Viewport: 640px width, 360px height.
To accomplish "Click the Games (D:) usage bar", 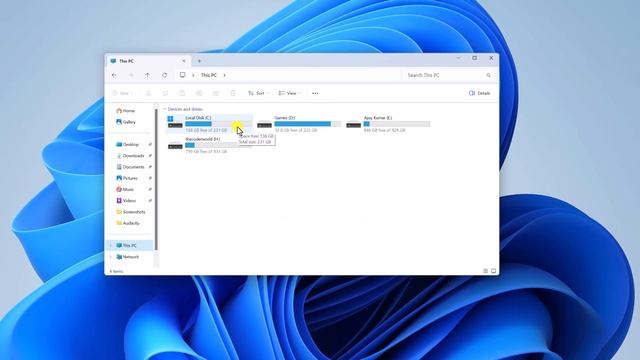I will pyautogui.click(x=308, y=124).
